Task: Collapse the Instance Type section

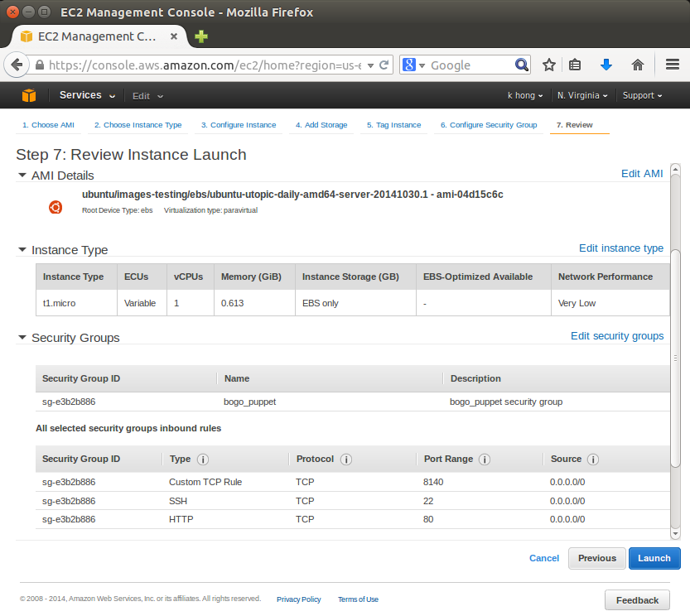Action: 22,249
